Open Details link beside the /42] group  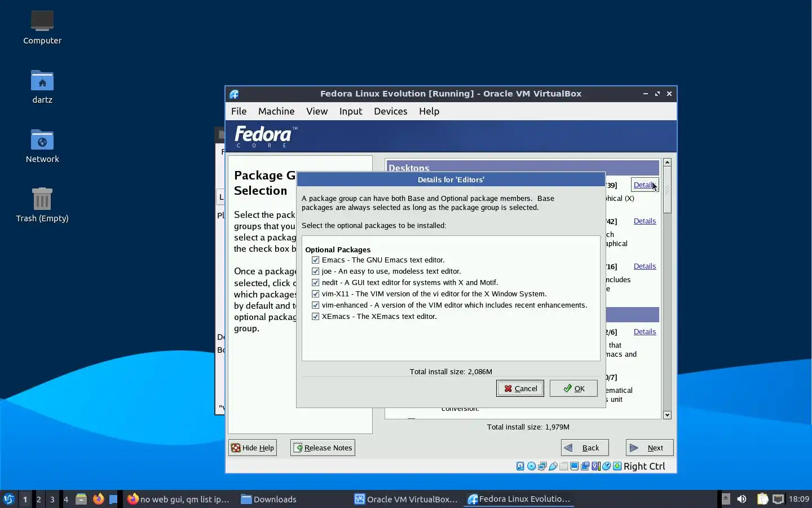point(645,221)
